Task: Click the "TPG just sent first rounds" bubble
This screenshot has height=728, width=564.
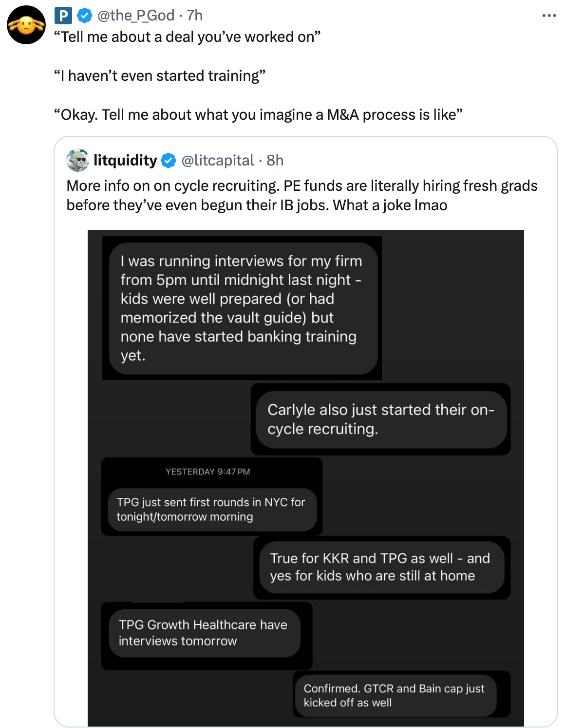Action: (x=211, y=510)
